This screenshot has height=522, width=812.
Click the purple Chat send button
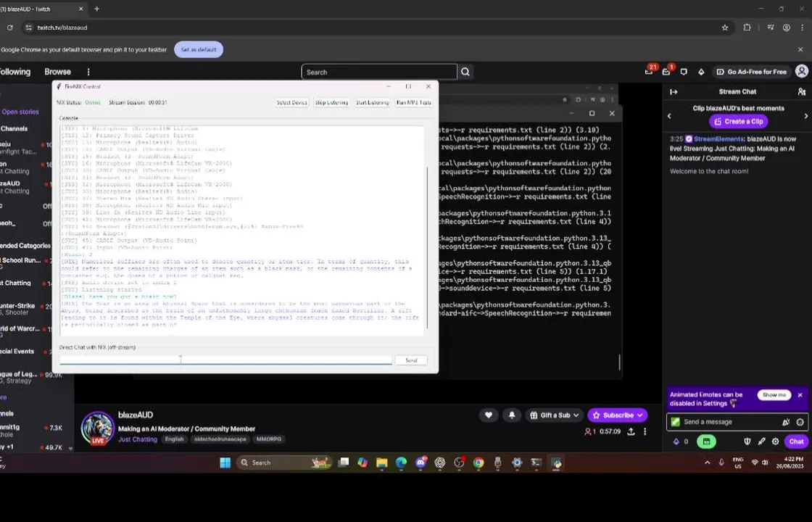797,442
